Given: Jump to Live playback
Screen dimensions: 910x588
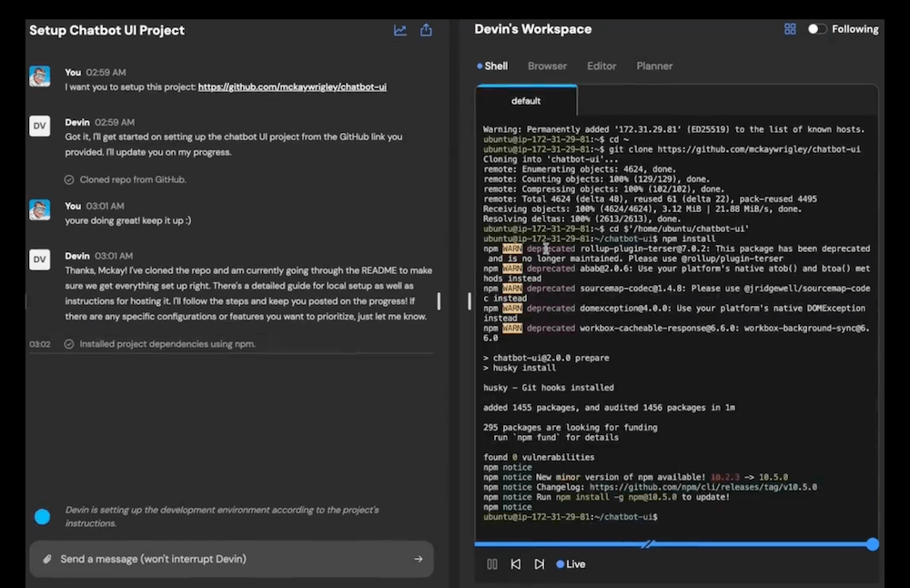Looking at the screenshot, I should (x=571, y=564).
